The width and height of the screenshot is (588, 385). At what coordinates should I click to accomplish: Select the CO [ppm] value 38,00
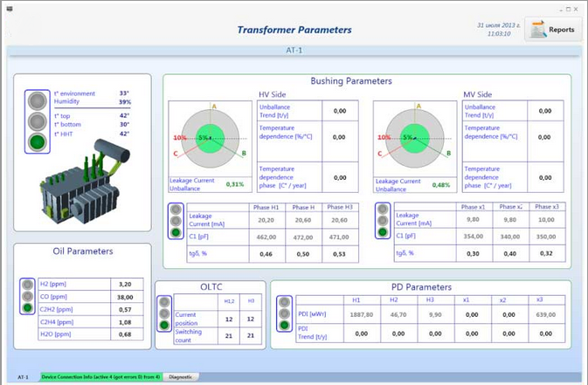coord(125,297)
